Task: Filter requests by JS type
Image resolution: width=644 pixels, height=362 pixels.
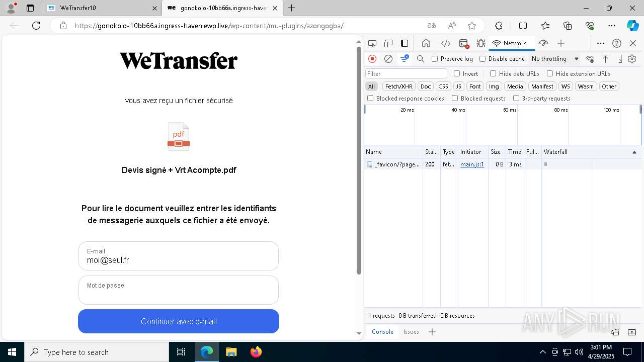Action: [x=458, y=86]
